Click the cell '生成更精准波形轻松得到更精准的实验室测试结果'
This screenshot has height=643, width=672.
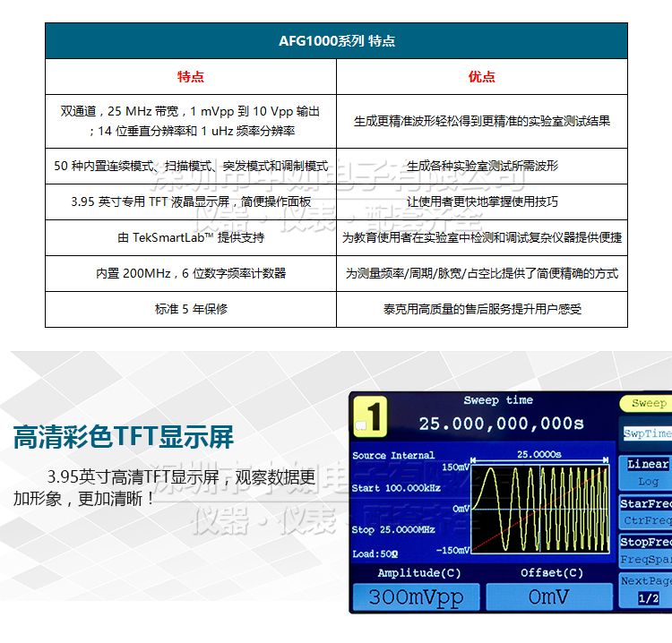[x=482, y=121]
